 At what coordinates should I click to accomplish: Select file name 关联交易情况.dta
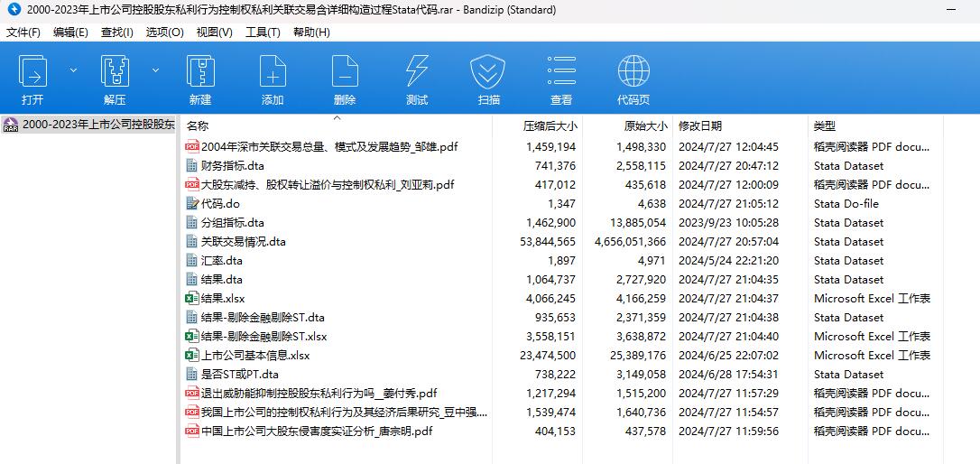click(244, 241)
